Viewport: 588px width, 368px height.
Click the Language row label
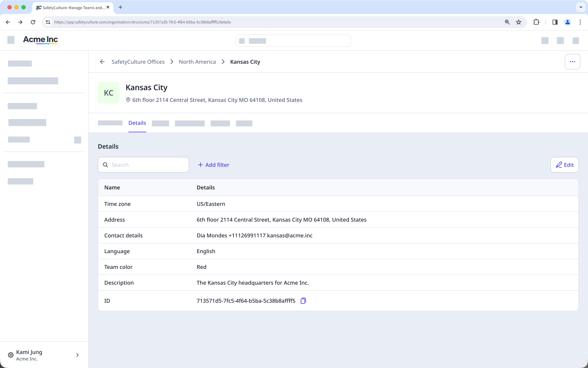point(117,251)
